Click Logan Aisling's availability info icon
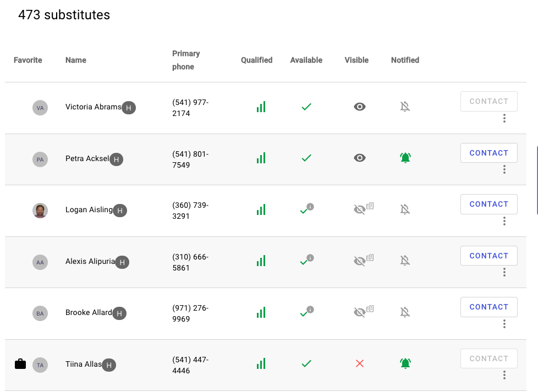Image resolution: width=538 pixels, height=392 pixels. (x=310, y=207)
